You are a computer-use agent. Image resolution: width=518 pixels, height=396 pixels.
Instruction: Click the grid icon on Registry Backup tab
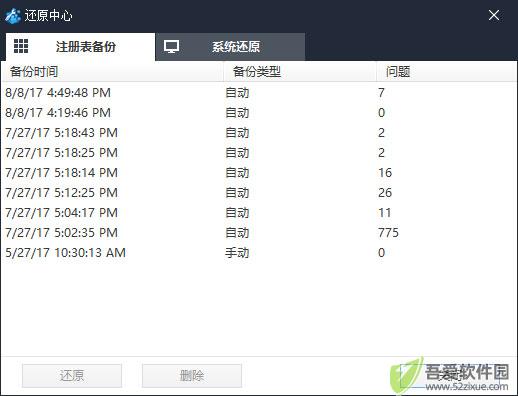click(21, 46)
